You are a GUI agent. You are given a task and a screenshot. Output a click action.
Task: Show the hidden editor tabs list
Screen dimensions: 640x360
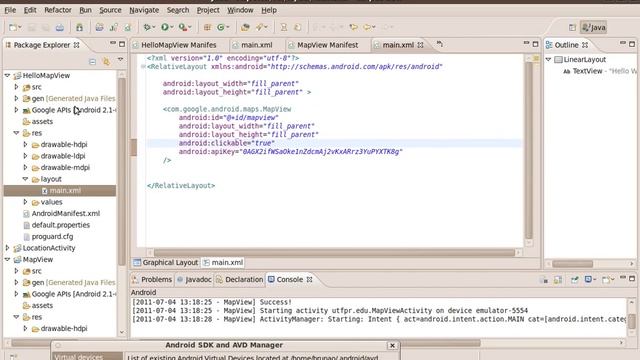440,44
